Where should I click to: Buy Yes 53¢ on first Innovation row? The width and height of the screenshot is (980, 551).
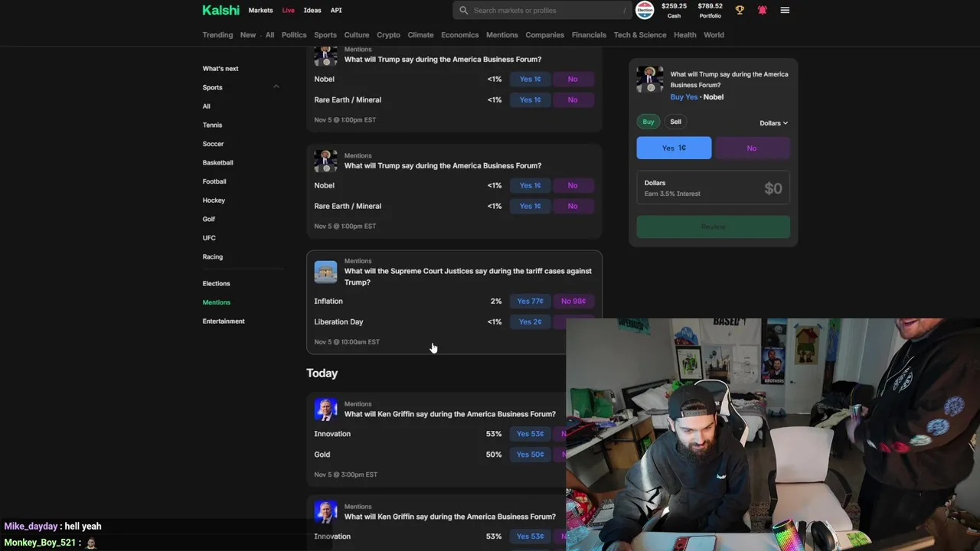530,434
